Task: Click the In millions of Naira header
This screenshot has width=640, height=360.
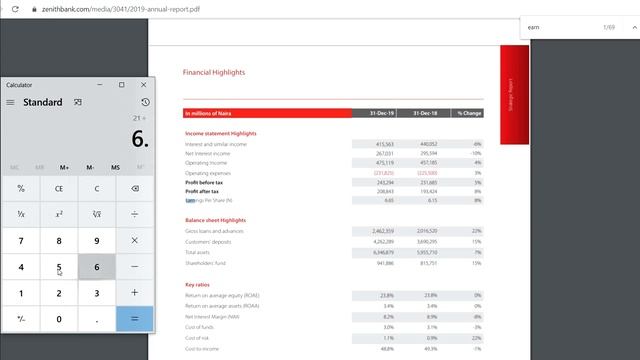Action: coord(208,113)
